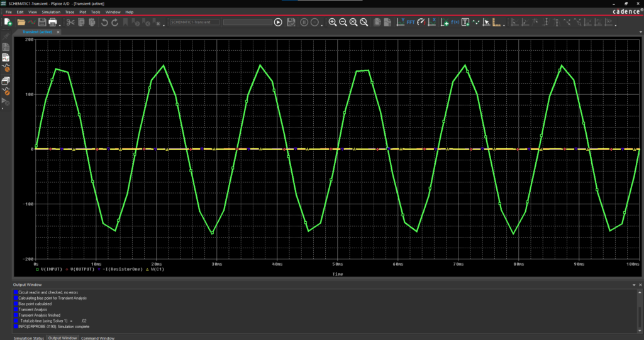Click the Zoom Area icon
The height and width of the screenshot is (340, 644).
353,22
